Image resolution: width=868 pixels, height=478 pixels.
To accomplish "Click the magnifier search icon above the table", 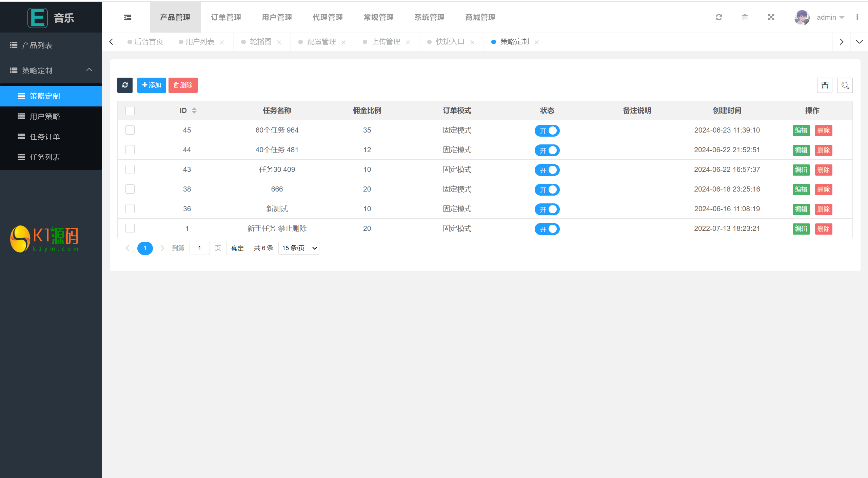I will pos(845,85).
